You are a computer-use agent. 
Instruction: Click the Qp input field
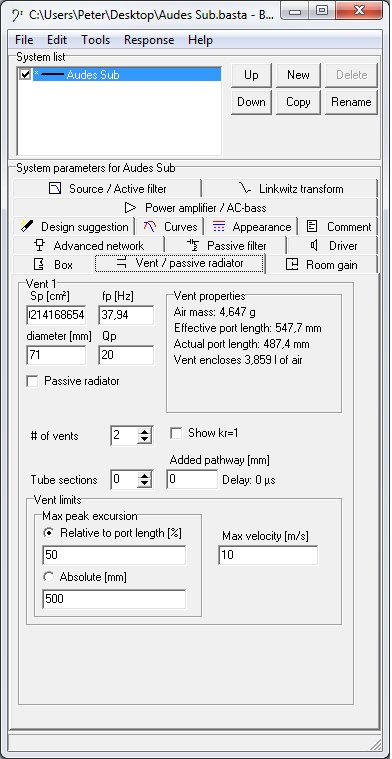coord(126,355)
